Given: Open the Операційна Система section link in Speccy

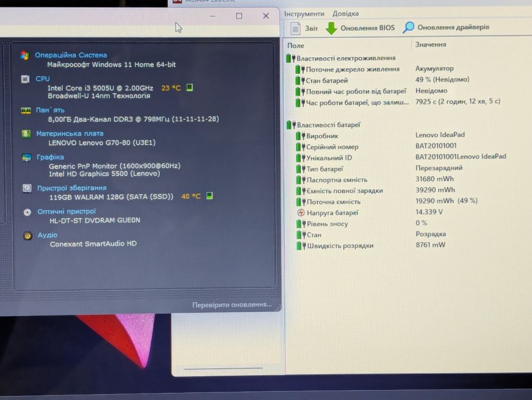Looking at the screenshot, I should [x=71, y=55].
